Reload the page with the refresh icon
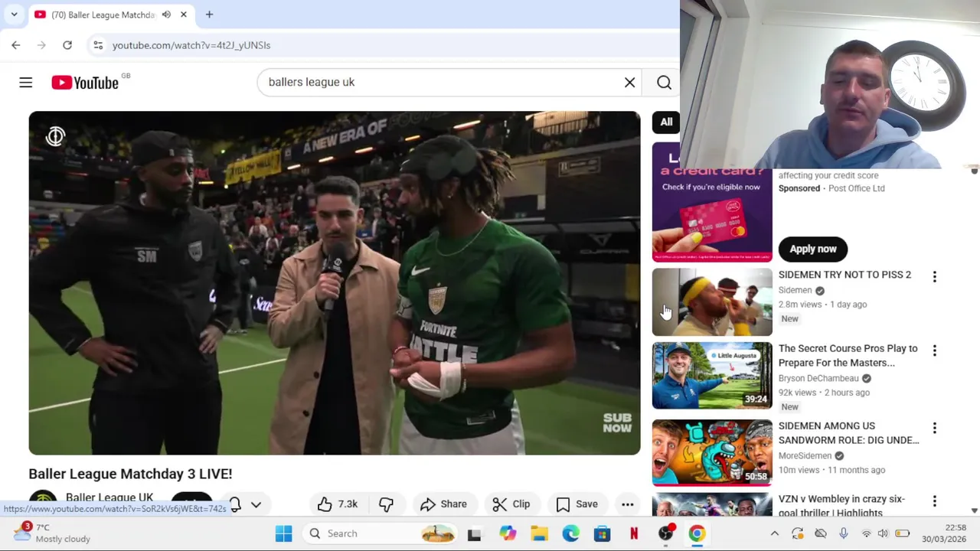Image resolution: width=980 pixels, height=551 pixels. click(67, 45)
